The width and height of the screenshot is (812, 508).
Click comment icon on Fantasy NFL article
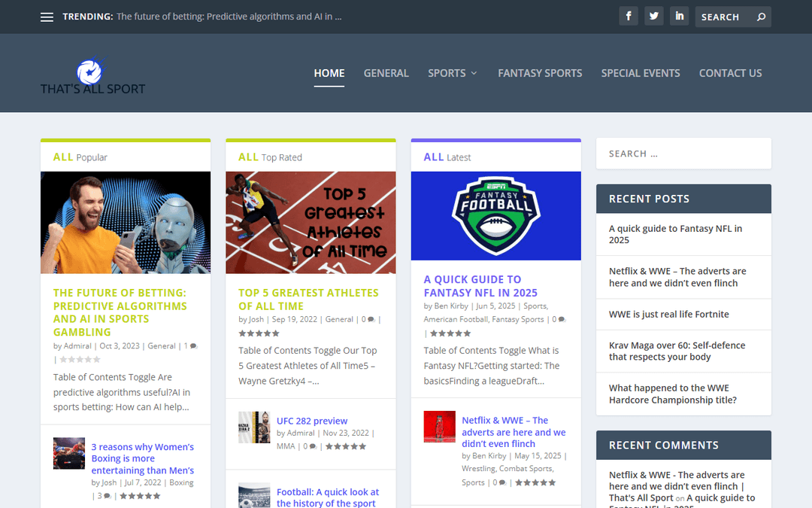click(x=562, y=320)
